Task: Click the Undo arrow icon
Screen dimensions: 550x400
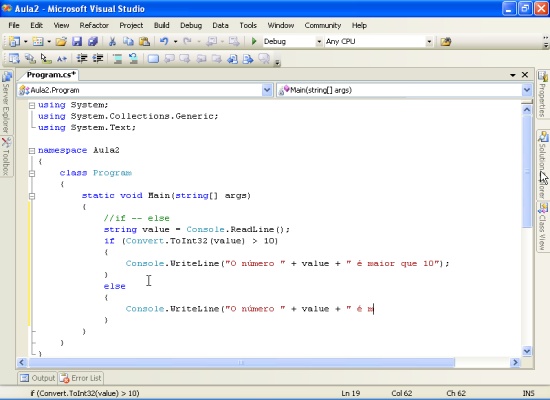Action: (x=164, y=41)
